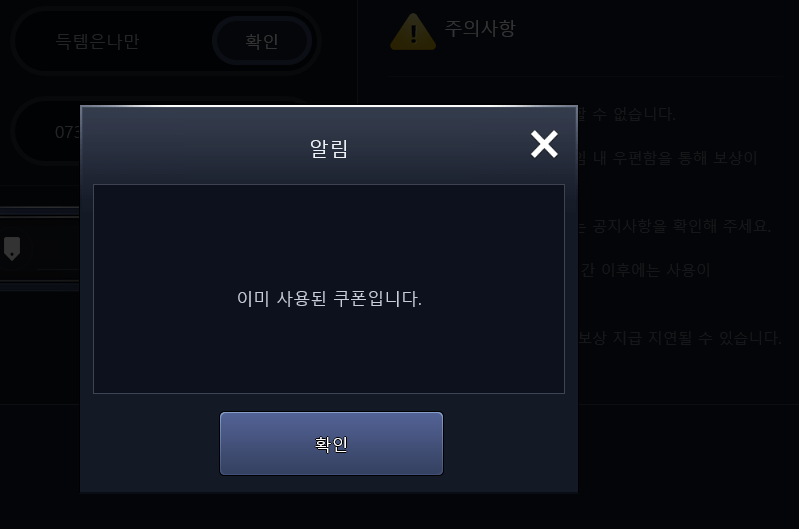
Task: Click the 보상 지급 지연될 수 있습니다 line
Action: pos(680,337)
